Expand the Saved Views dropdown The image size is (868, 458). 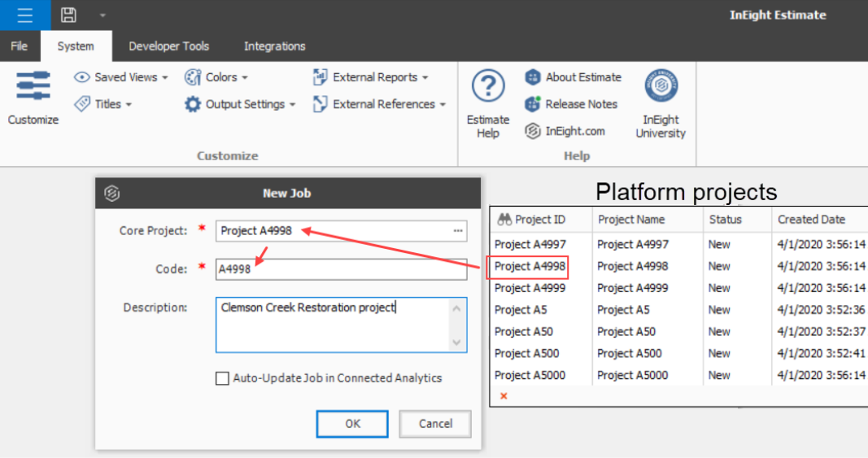click(x=121, y=77)
